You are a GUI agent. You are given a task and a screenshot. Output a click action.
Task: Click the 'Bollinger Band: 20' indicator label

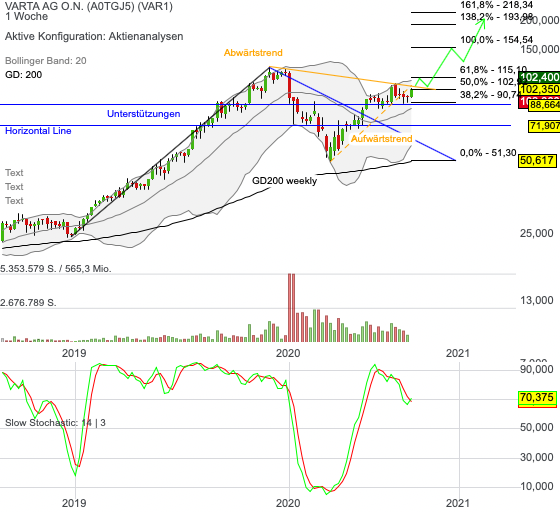46,61
